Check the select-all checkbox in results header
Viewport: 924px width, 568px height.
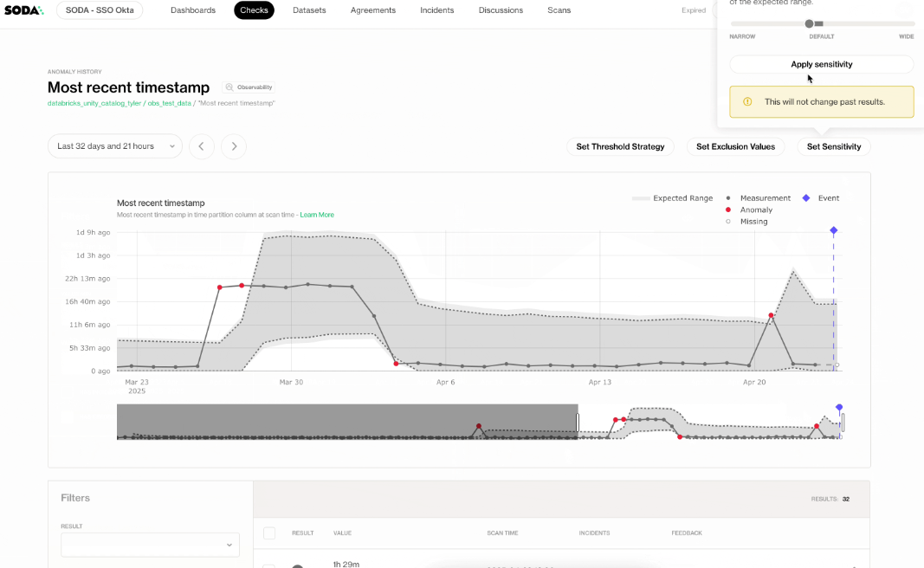(269, 533)
